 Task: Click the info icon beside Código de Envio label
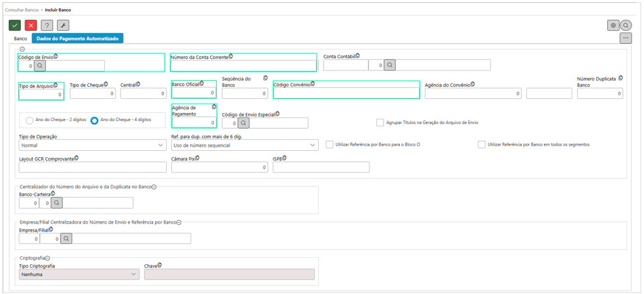click(x=55, y=56)
